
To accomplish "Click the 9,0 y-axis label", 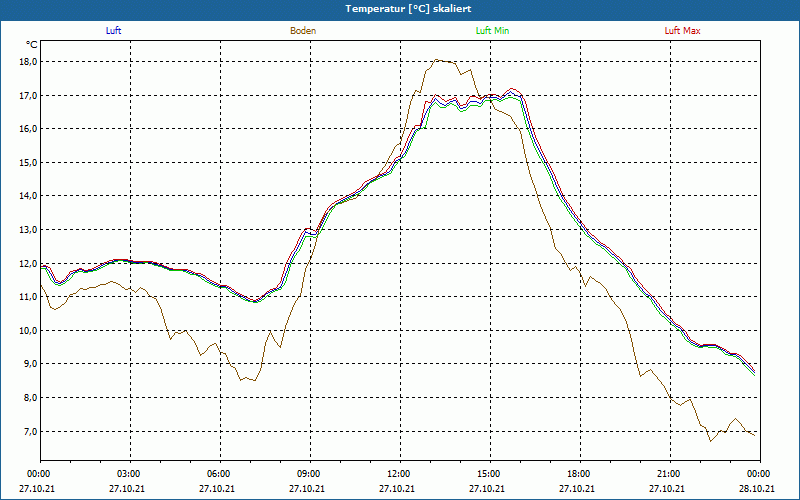I will click(x=30, y=364).
